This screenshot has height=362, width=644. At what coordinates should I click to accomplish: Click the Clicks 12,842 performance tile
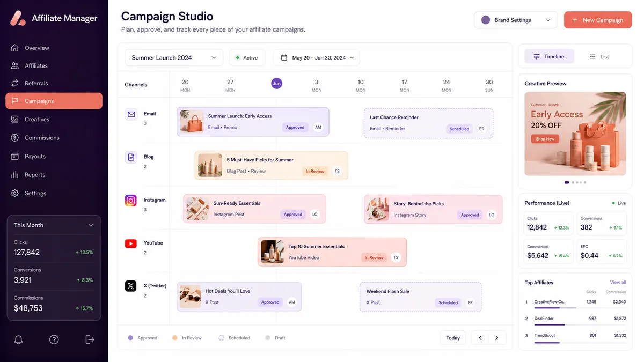(548, 224)
